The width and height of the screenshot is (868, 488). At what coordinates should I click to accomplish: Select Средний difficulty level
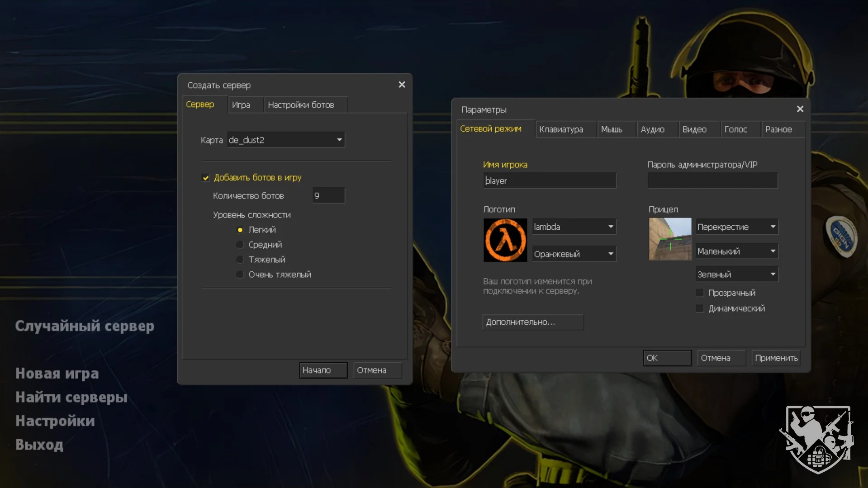(x=240, y=245)
